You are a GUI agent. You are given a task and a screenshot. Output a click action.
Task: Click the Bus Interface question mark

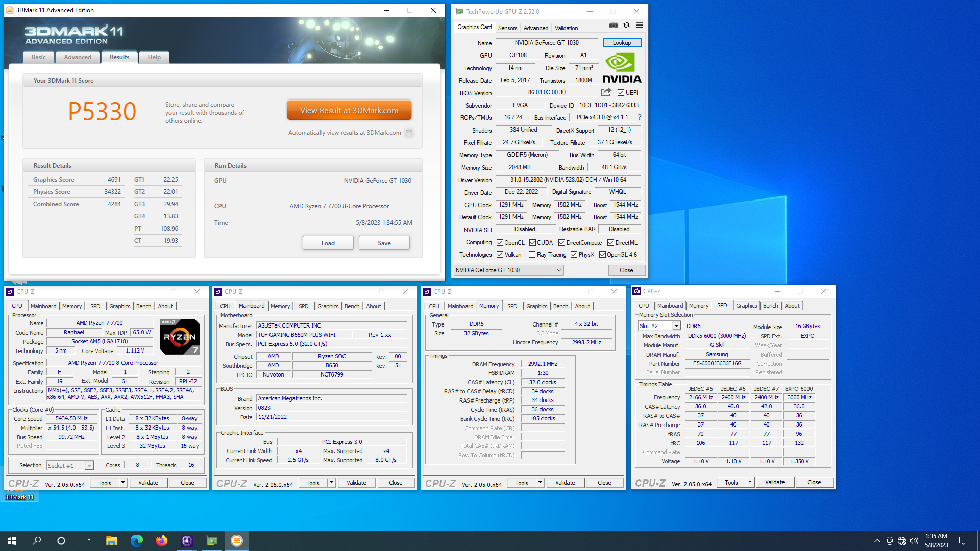pos(639,117)
